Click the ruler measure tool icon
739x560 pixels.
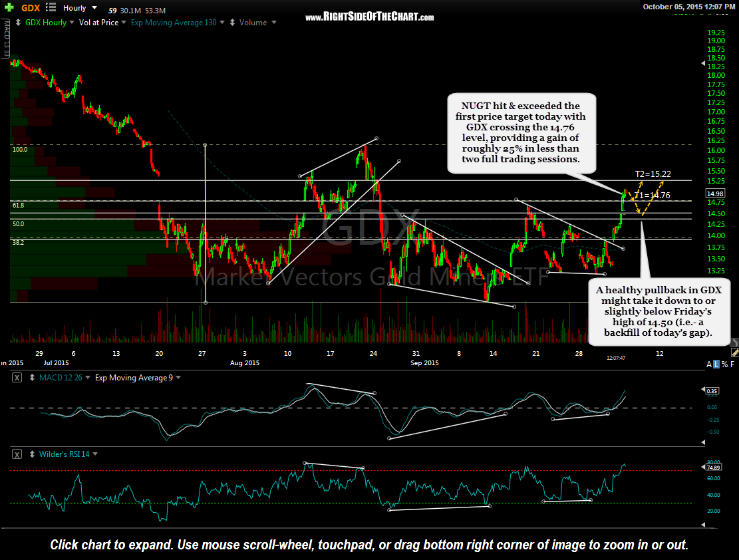click(x=734, y=352)
